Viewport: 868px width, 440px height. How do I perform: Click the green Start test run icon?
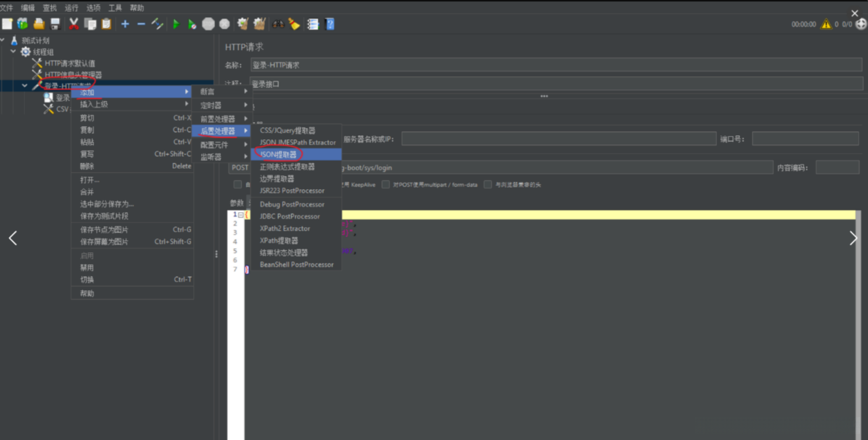(x=176, y=24)
